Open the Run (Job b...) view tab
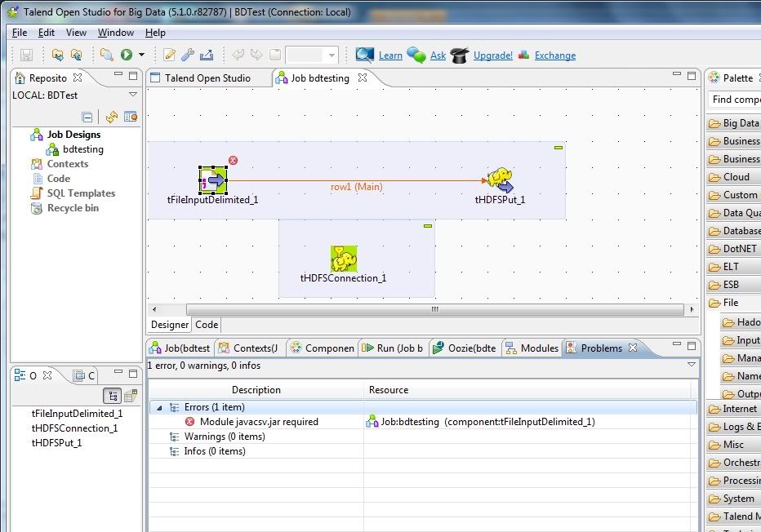Viewport: 761px width, 532px height. (x=394, y=348)
